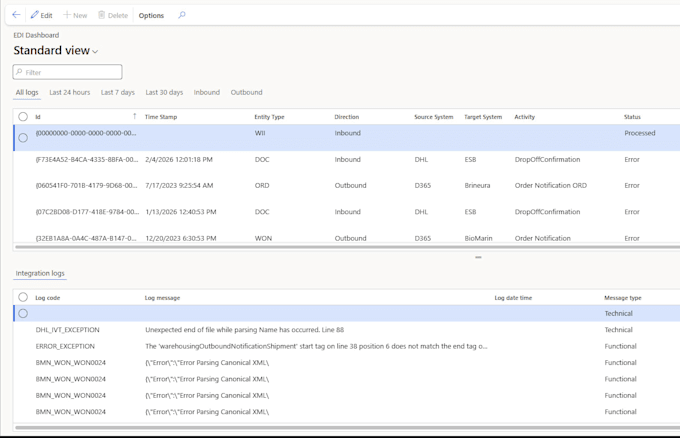This screenshot has height=438, width=680.
Task: Open record id {07C2BD08-D177-418E-9784-00...
Action: [87, 212]
